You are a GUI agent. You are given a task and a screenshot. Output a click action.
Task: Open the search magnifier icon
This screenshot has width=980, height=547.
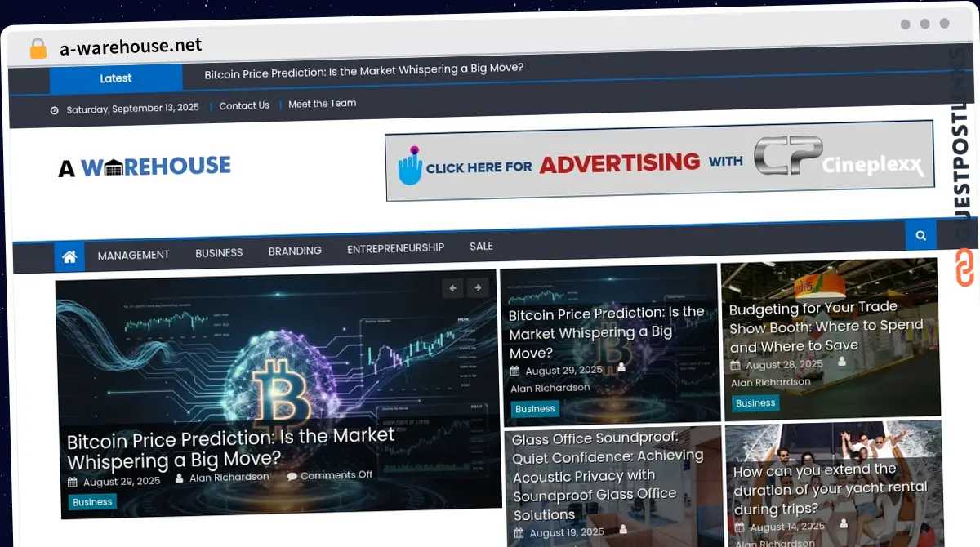pyautogui.click(x=920, y=235)
